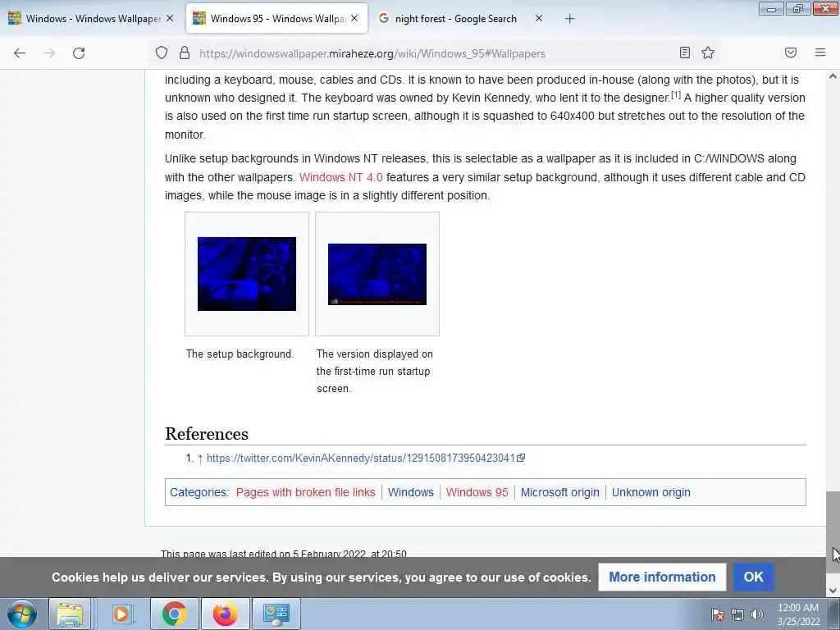Open the Microsoft origin category

tap(559, 492)
